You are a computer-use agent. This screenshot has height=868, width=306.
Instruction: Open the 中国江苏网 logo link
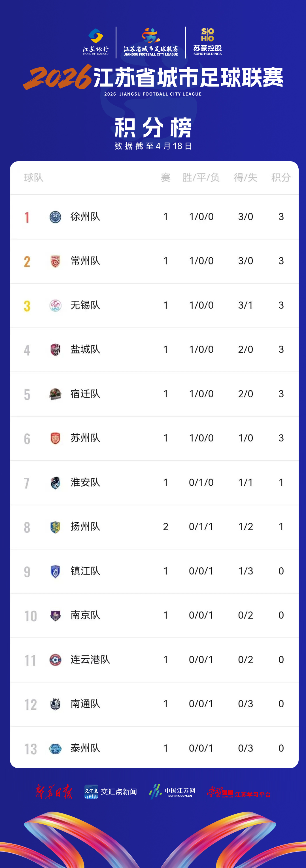(172, 791)
